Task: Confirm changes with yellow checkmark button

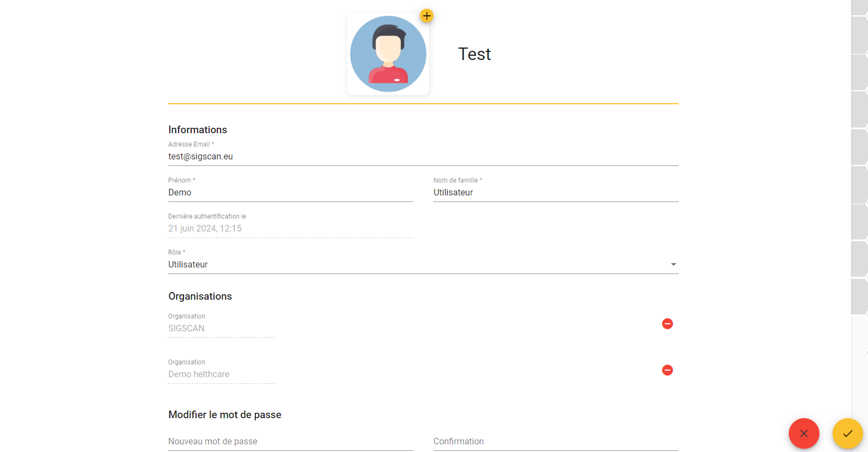Action: 848,433
